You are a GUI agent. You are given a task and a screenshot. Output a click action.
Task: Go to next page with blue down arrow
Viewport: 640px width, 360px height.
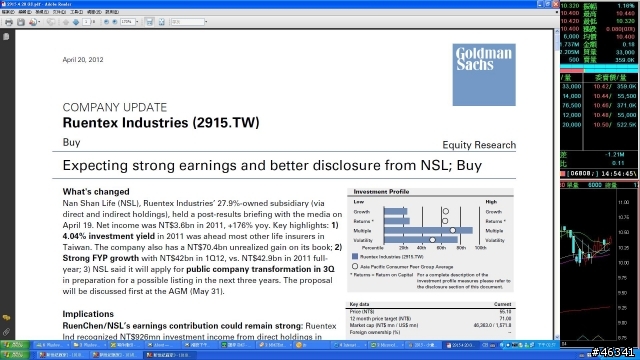(76, 22)
